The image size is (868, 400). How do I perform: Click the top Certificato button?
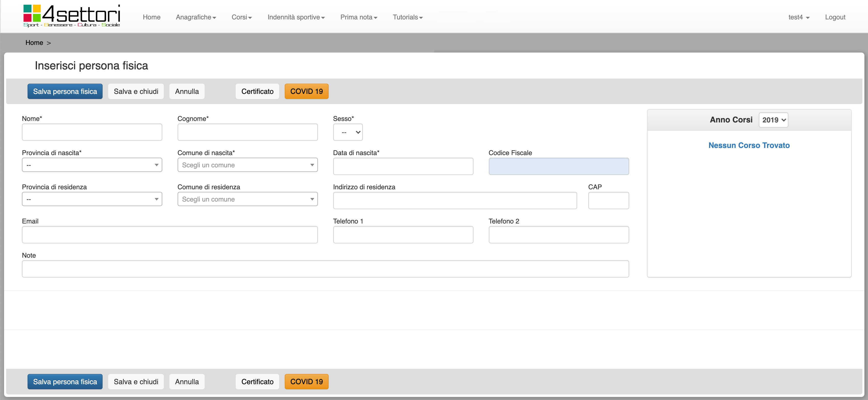[x=257, y=91]
